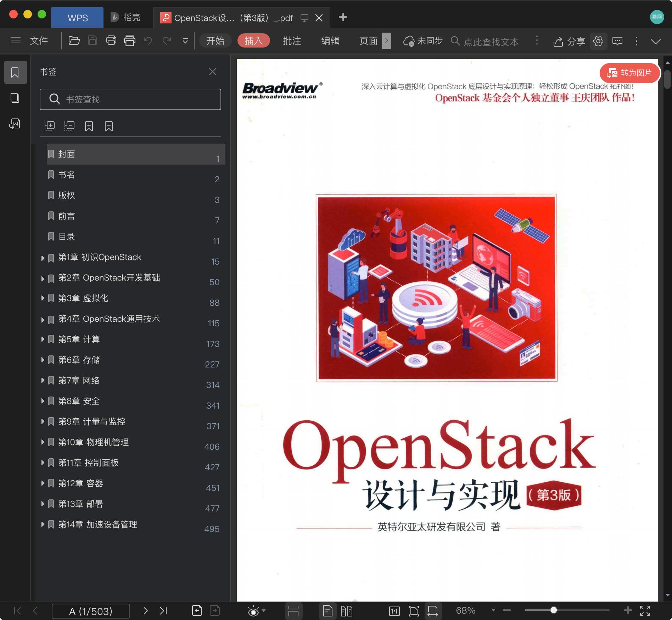Expand 第10章 物理机管理 bookmark

43,442
